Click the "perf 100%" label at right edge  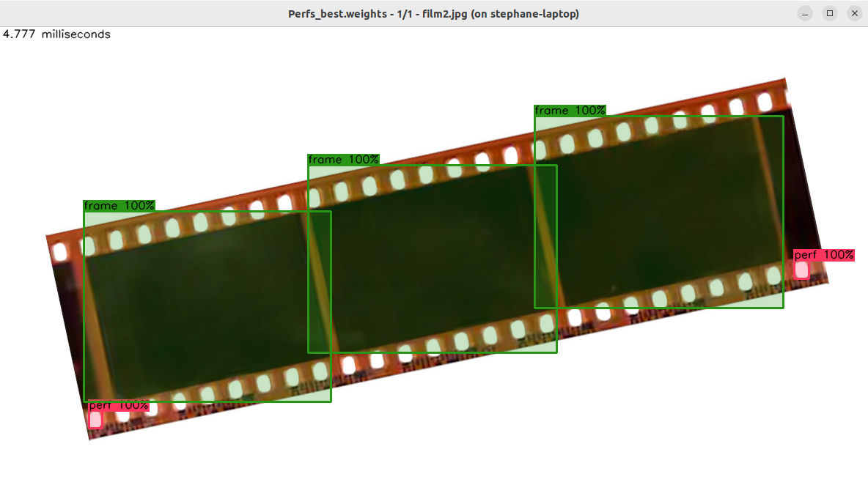824,255
